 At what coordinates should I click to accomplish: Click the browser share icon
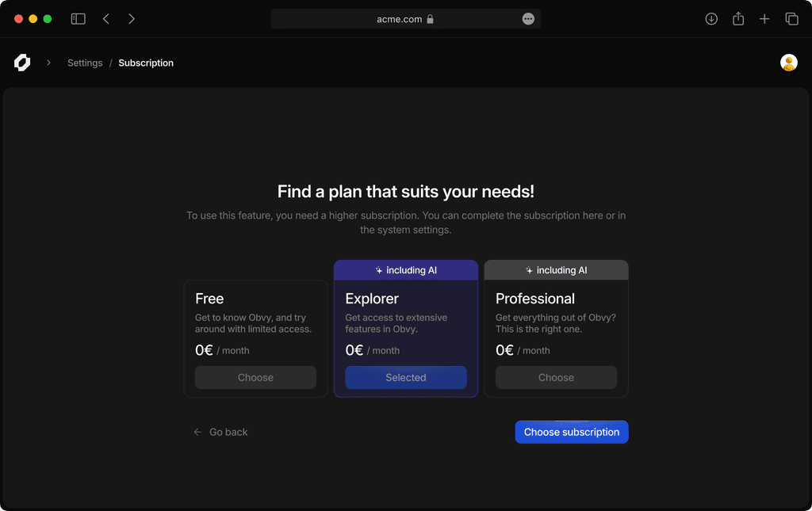(738, 19)
